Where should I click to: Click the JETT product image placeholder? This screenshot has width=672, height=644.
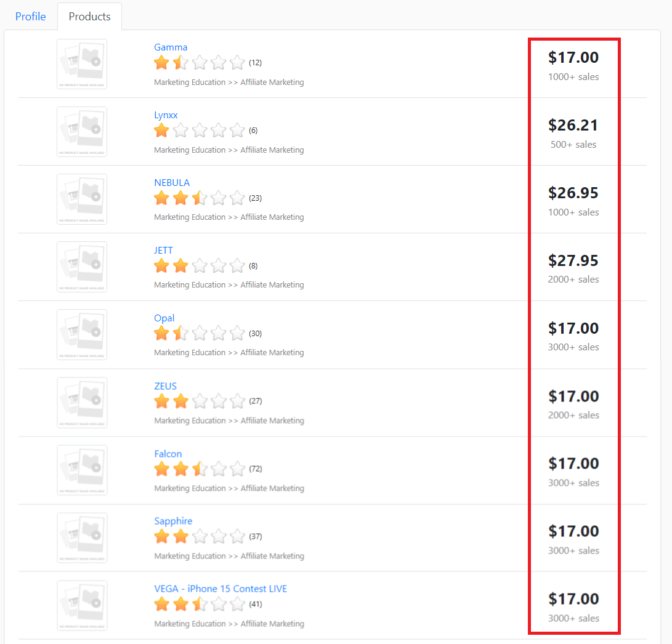point(81,267)
